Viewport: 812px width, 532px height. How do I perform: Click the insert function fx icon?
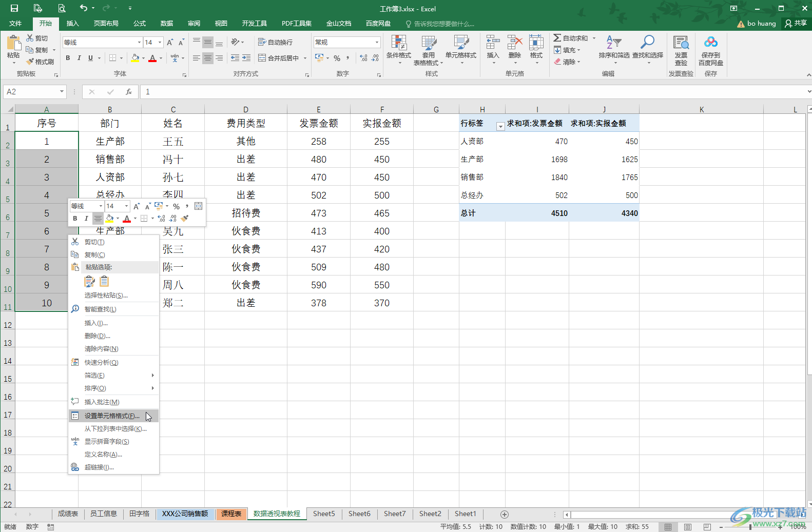coord(129,92)
